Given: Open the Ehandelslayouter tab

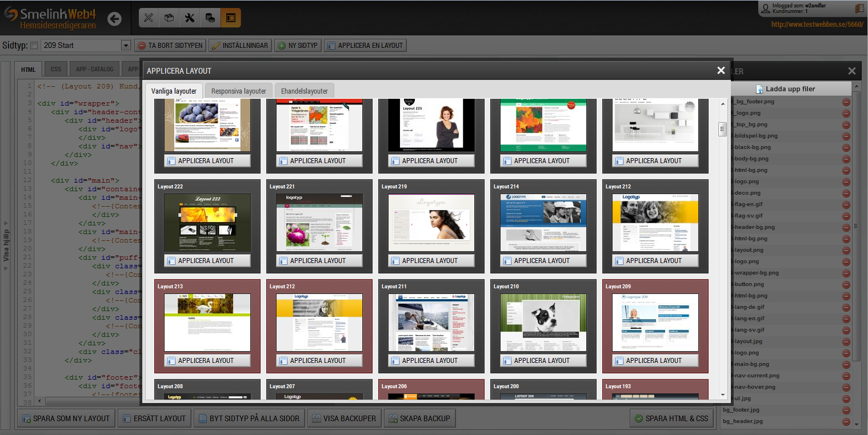Looking at the screenshot, I should coord(304,91).
